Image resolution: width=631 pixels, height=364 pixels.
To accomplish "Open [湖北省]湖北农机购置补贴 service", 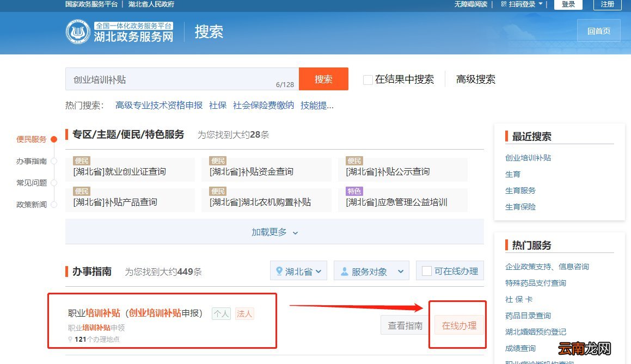I will point(260,202).
